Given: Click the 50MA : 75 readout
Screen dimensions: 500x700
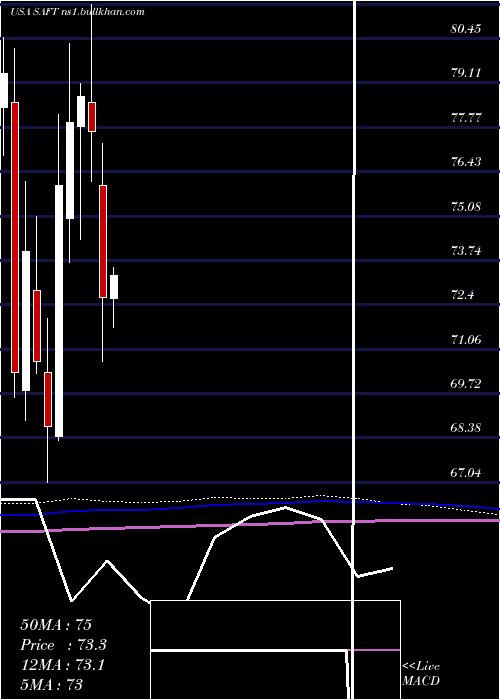Looking at the screenshot, I should tap(56, 625).
